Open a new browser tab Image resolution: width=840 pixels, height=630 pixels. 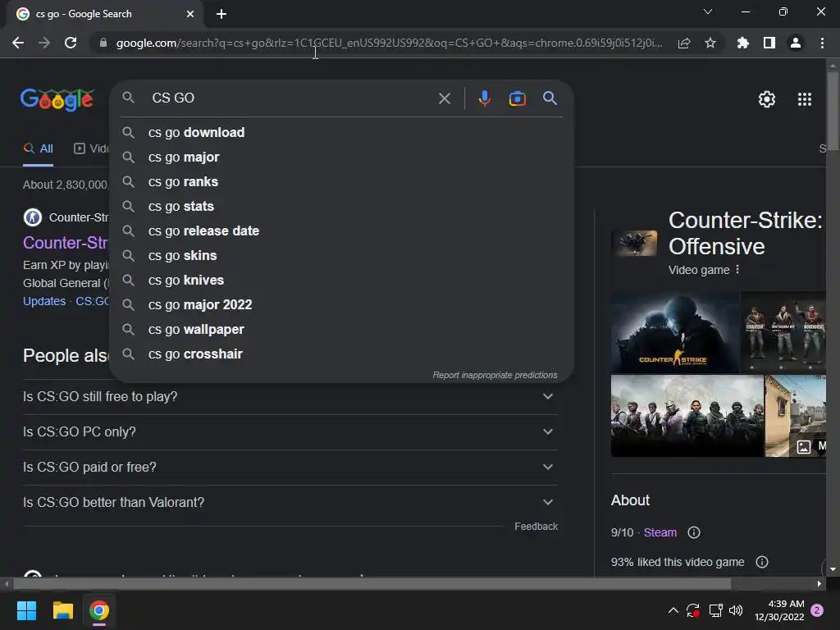(x=221, y=14)
